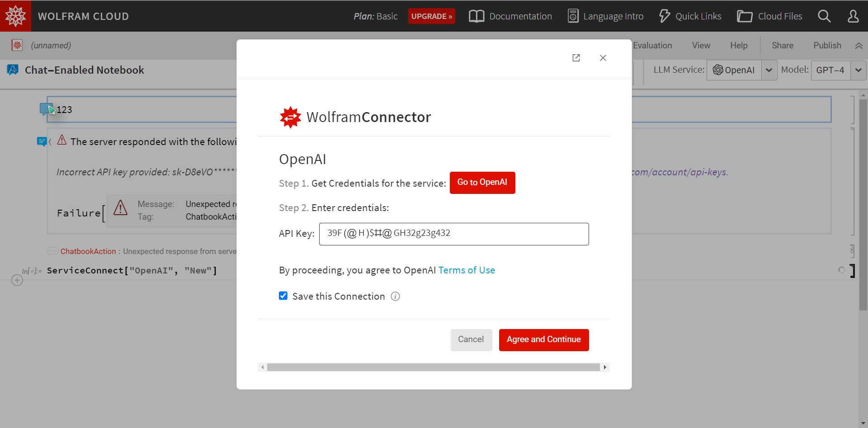The image size is (868, 428).
Task: Click the UPGRADE button
Action: (x=431, y=16)
